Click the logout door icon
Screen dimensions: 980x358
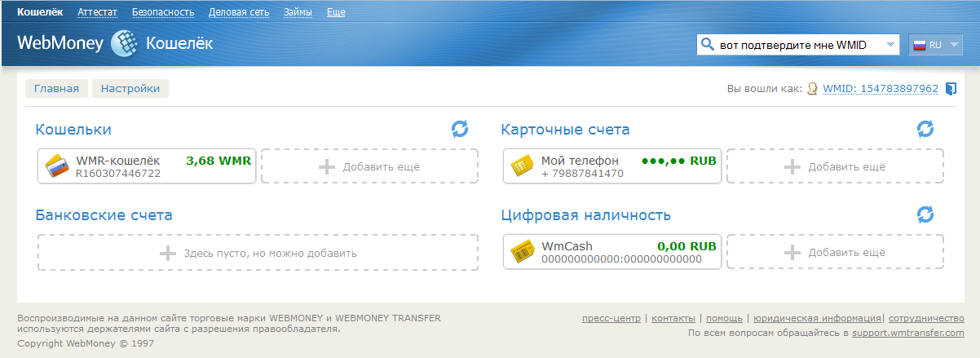(x=951, y=89)
